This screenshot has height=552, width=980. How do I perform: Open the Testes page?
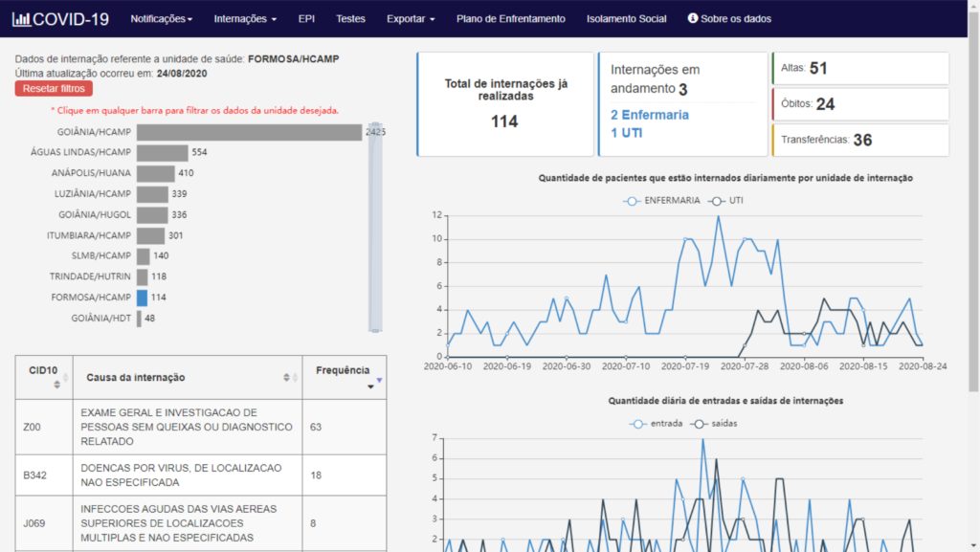tap(350, 19)
